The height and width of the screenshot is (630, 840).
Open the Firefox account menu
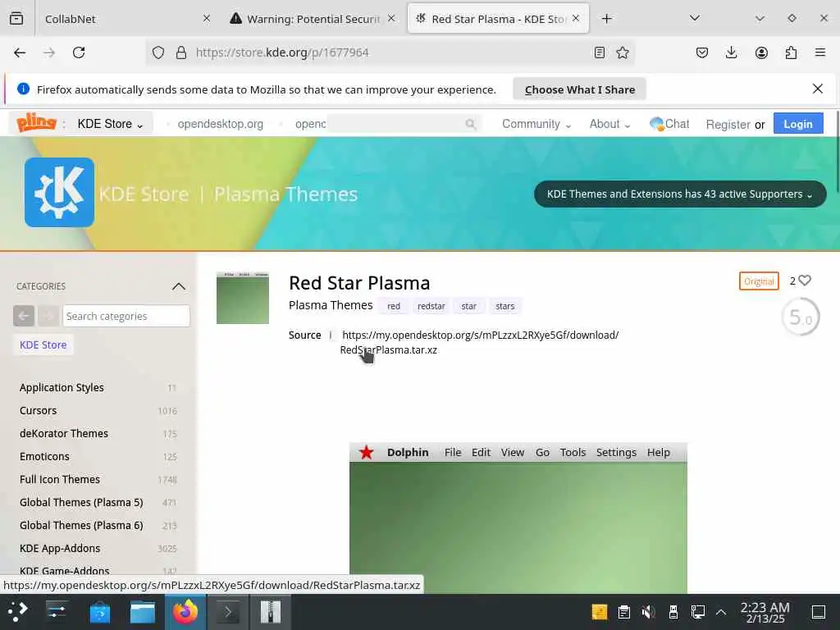pyautogui.click(x=761, y=52)
